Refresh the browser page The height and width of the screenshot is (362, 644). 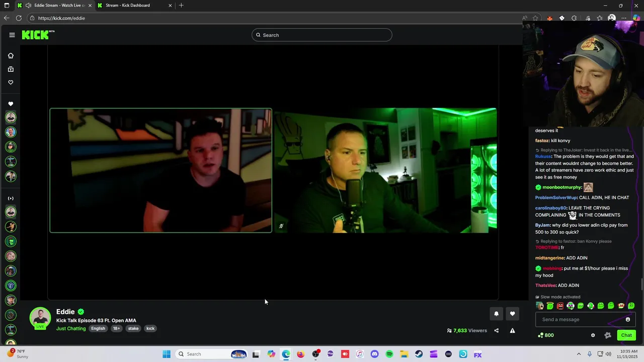[19, 18]
